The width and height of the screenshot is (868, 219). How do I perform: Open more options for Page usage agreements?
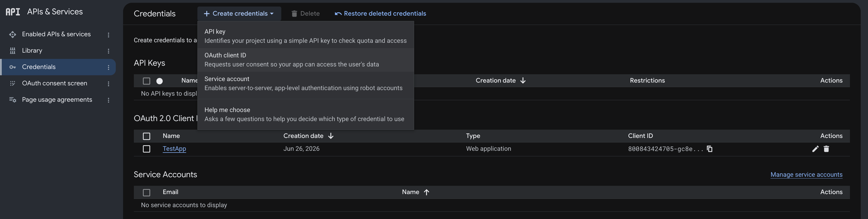[x=108, y=100]
